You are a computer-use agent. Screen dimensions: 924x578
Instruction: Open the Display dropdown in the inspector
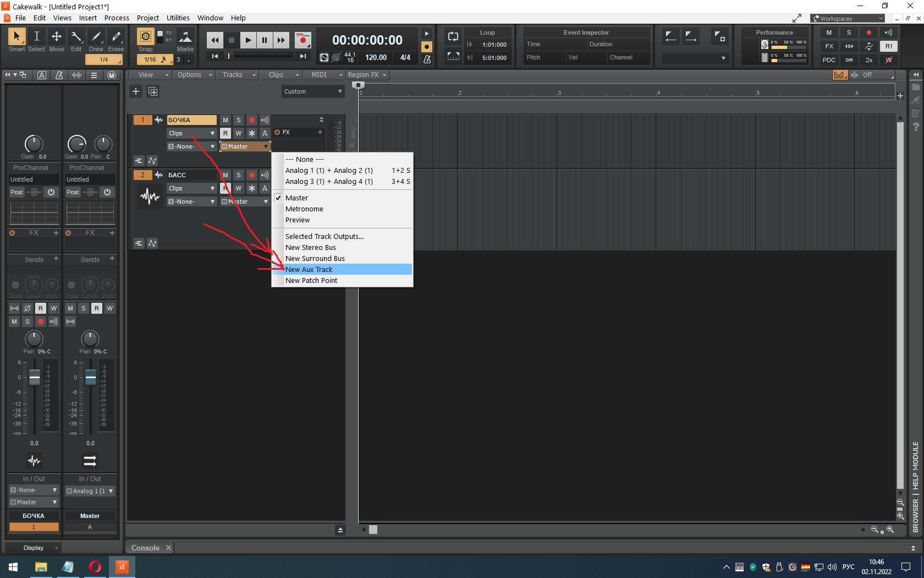34,548
